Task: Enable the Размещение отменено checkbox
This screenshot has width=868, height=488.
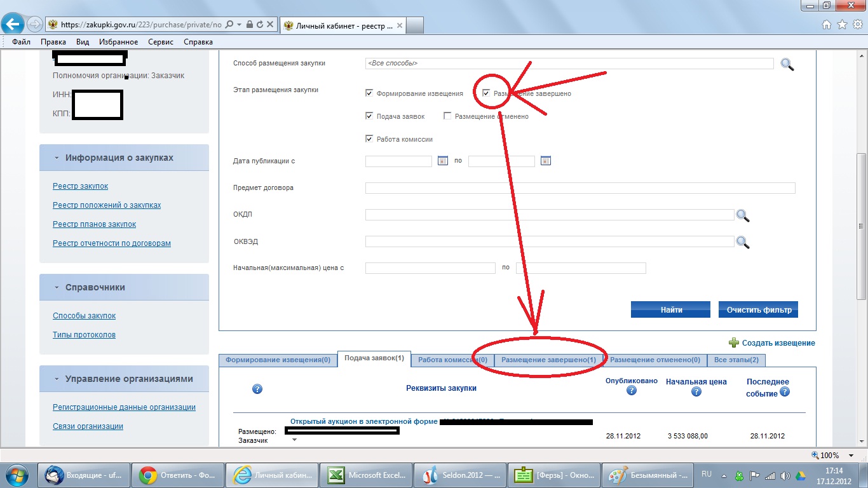Action: pos(447,116)
